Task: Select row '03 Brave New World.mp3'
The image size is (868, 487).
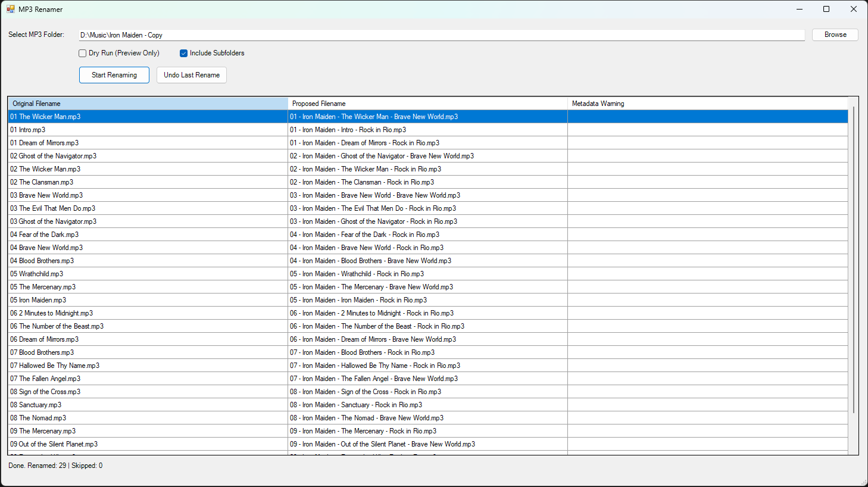Action: click(427, 195)
